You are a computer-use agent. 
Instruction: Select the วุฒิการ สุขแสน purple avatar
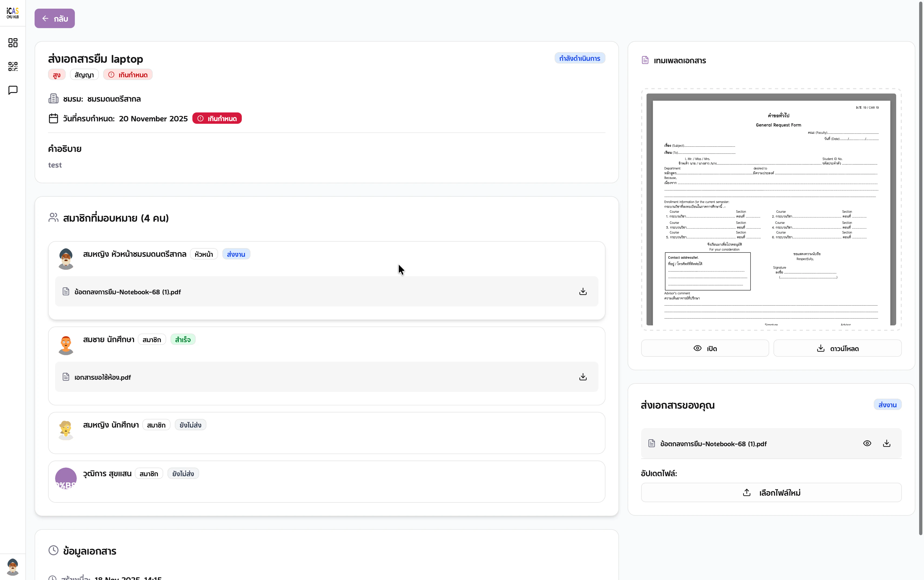pos(66,478)
